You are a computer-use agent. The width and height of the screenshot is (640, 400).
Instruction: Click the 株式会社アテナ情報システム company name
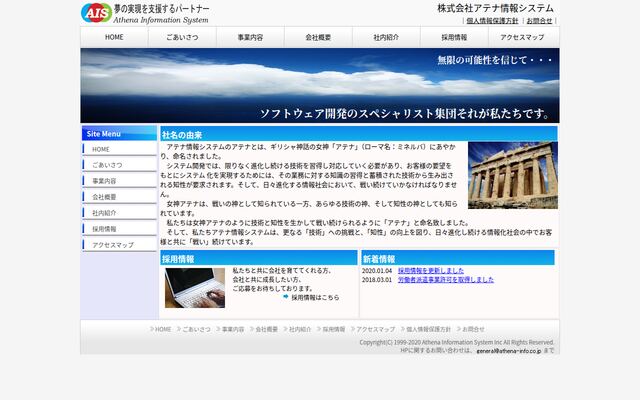point(496,8)
